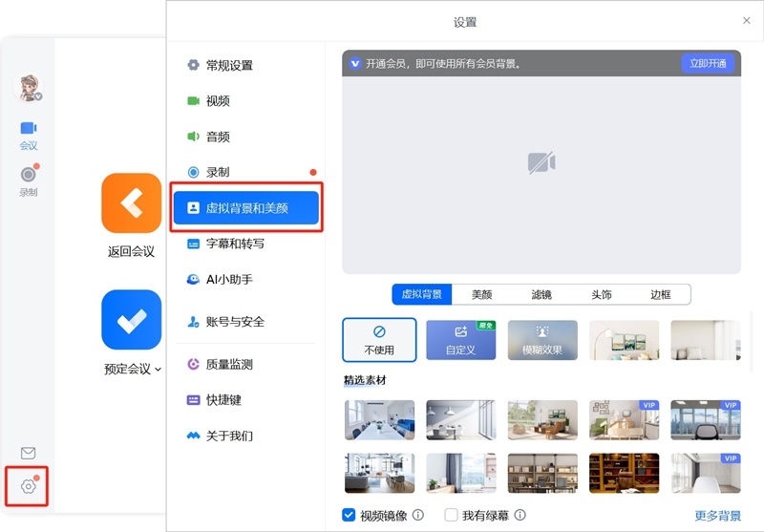Screen dimensions: 764x532
Task: Select 虚拟背景和美颜 in settings menu
Action: [x=246, y=208]
